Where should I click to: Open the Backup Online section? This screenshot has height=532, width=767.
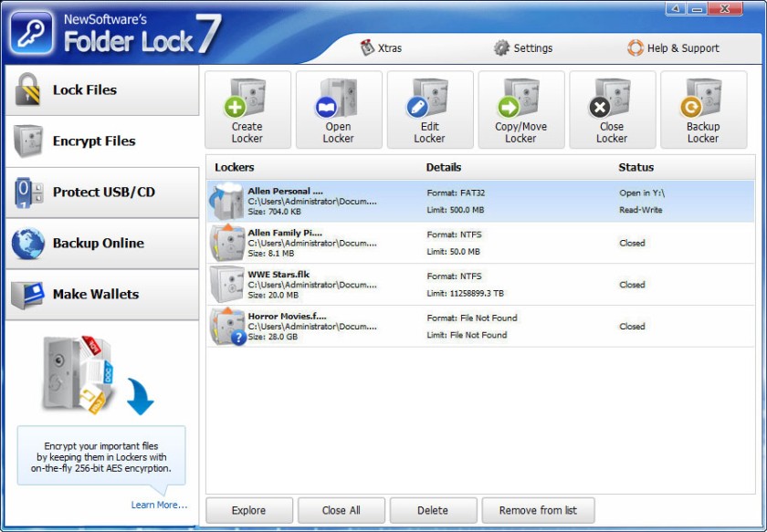tap(102, 244)
